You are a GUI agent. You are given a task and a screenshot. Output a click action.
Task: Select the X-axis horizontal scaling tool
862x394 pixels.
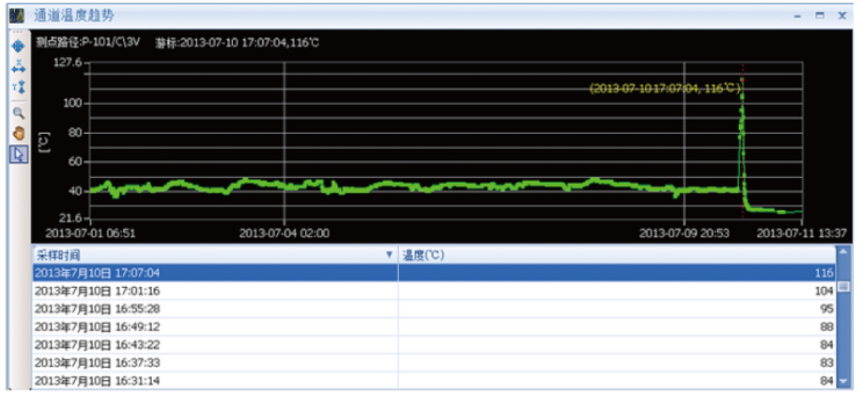click(19, 67)
